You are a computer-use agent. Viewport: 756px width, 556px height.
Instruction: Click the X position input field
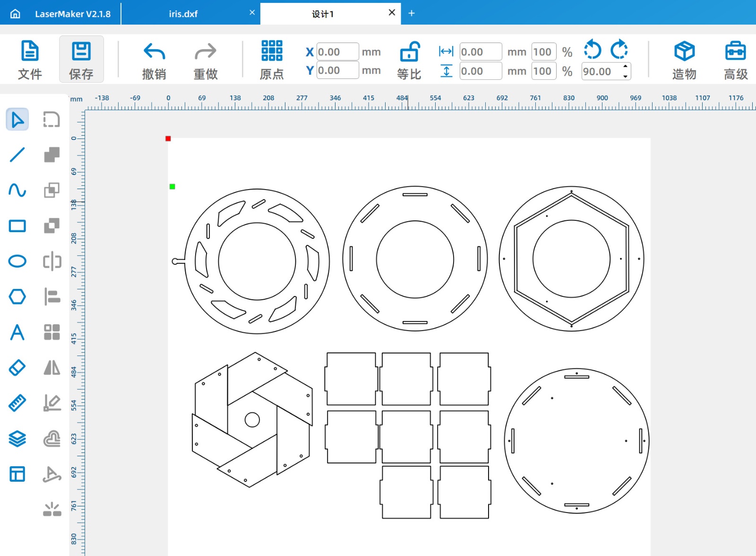pyautogui.click(x=337, y=52)
